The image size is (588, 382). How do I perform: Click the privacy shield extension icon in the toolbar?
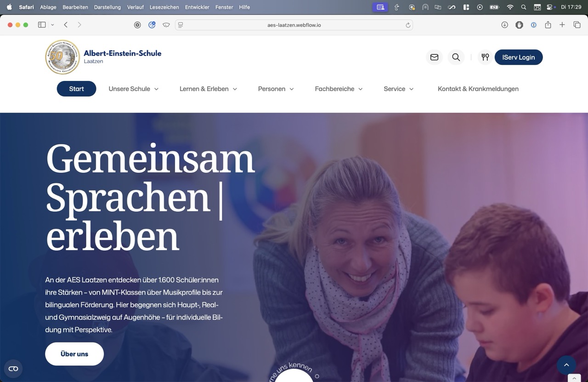click(519, 25)
